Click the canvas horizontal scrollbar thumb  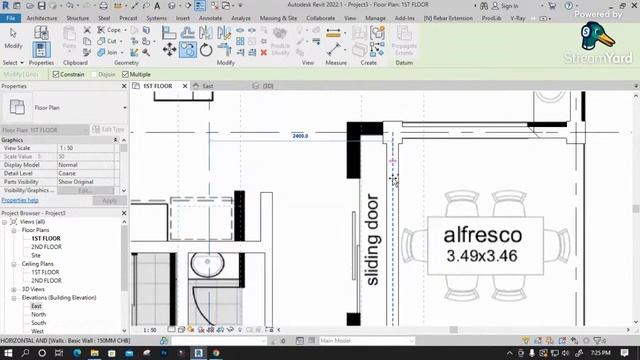tap(453, 329)
